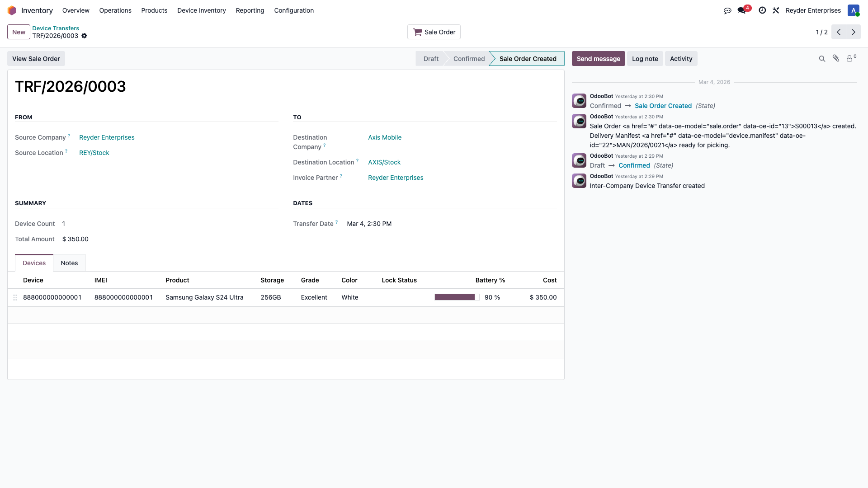
Task: Go to the next record arrow
Action: click(x=854, y=32)
